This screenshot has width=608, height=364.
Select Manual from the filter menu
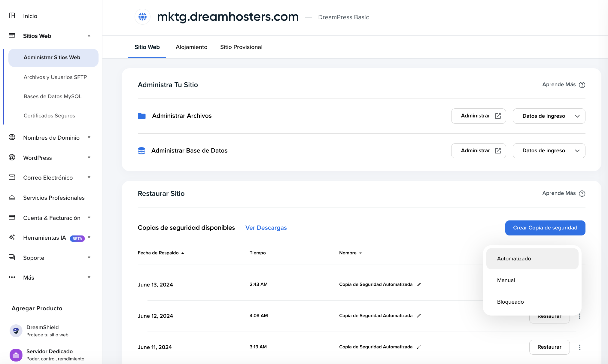506,280
